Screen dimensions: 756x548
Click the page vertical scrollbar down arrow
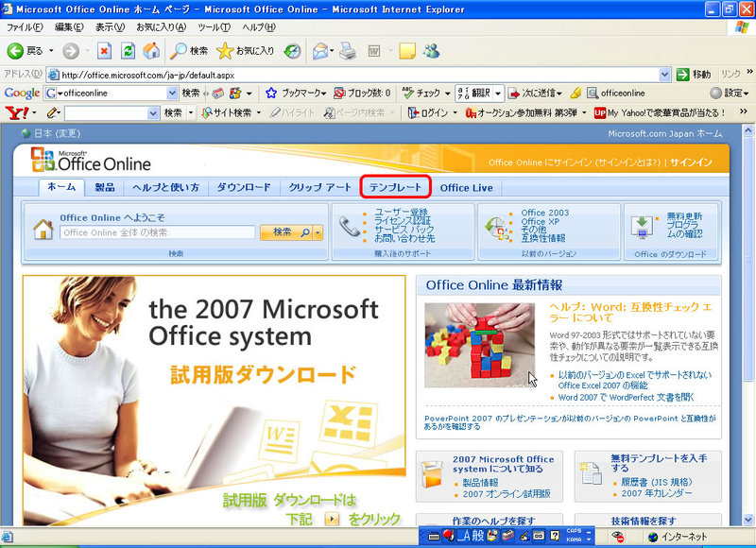click(747, 520)
